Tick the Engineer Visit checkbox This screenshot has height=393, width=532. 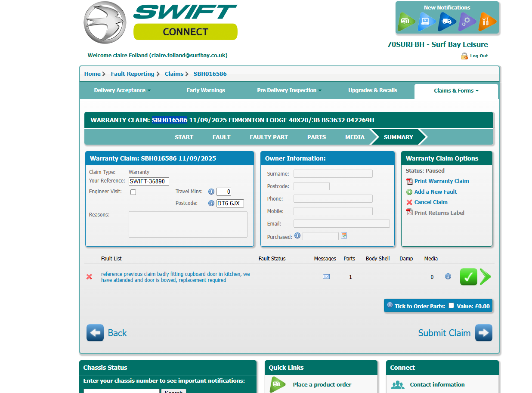click(133, 192)
